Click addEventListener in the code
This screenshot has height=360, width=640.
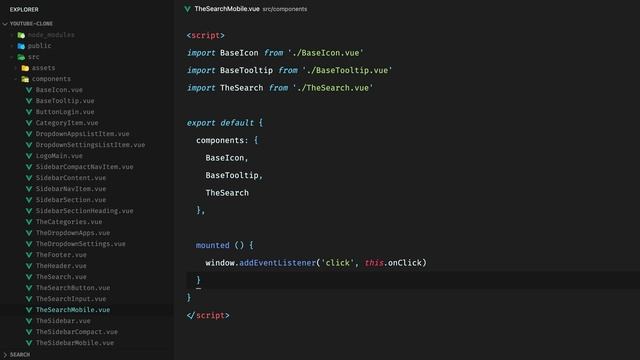pyautogui.click(x=278, y=263)
